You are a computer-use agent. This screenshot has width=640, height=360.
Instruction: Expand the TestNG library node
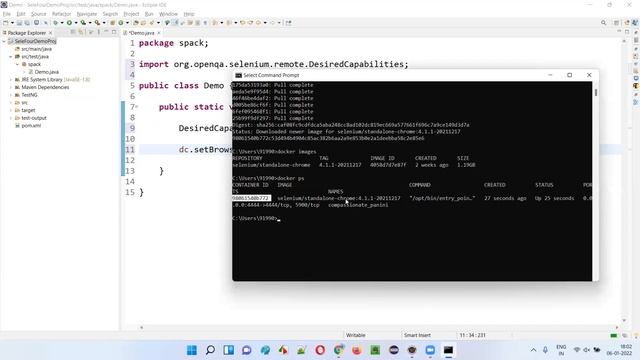point(11,95)
